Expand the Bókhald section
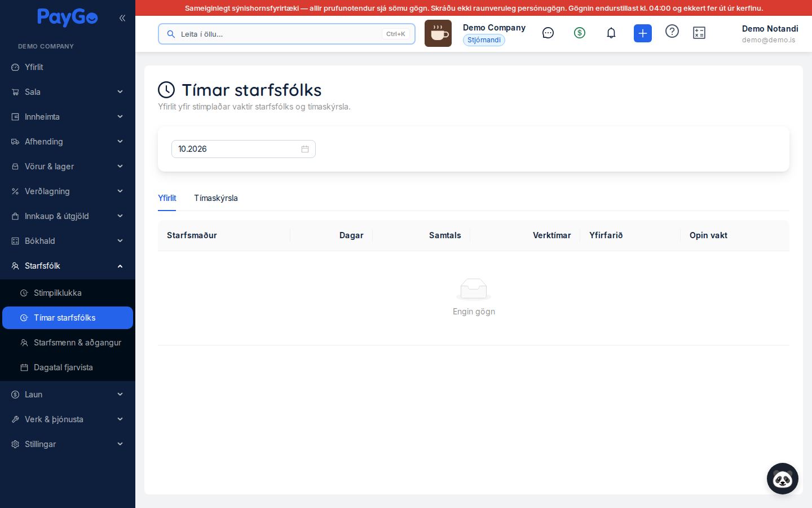The width and height of the screenshot is (812, 508). pyautogui.click(x=68, y=241)
